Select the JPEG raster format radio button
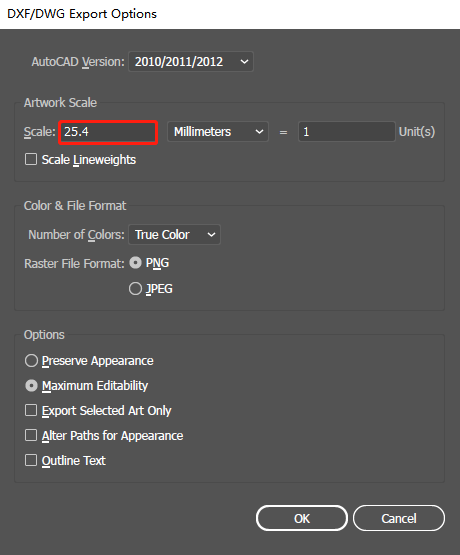 pyautogui.click(x=135, y=288)
